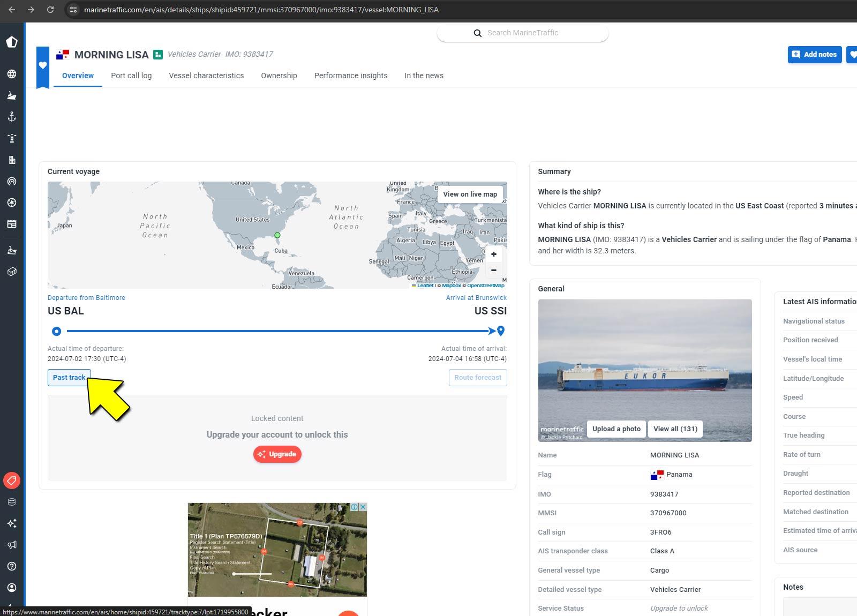Image resolution: width=857 pixels, height=616 pixels.
Task: Click Upload a photo button
Action: point(617,429)
